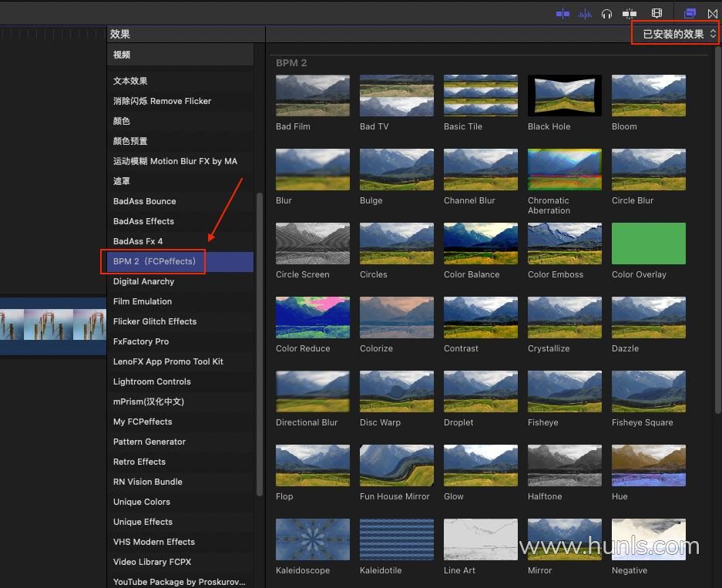Toggle the skimming icon in the toolbar
Viewport: 722px width, 588px height.
[x=562, y=13]
